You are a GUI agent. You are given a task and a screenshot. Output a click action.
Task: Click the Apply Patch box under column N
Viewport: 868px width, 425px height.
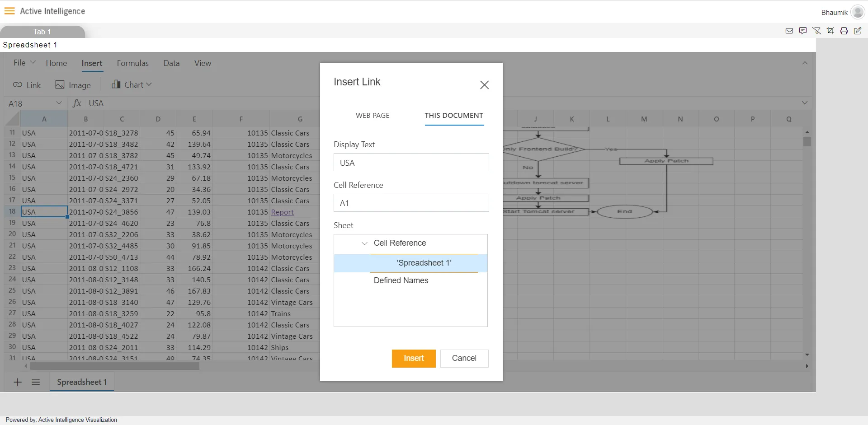(x=666, y=161)
